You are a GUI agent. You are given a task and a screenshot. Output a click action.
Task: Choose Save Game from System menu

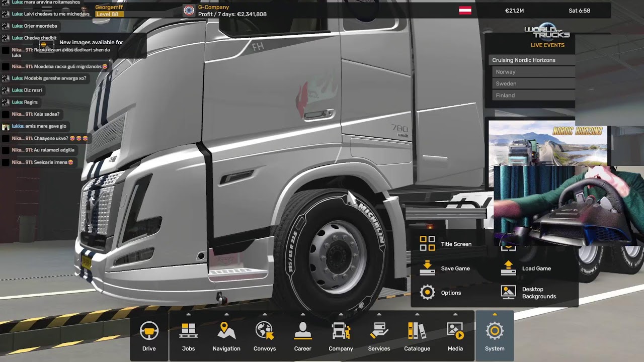[455, 268]
